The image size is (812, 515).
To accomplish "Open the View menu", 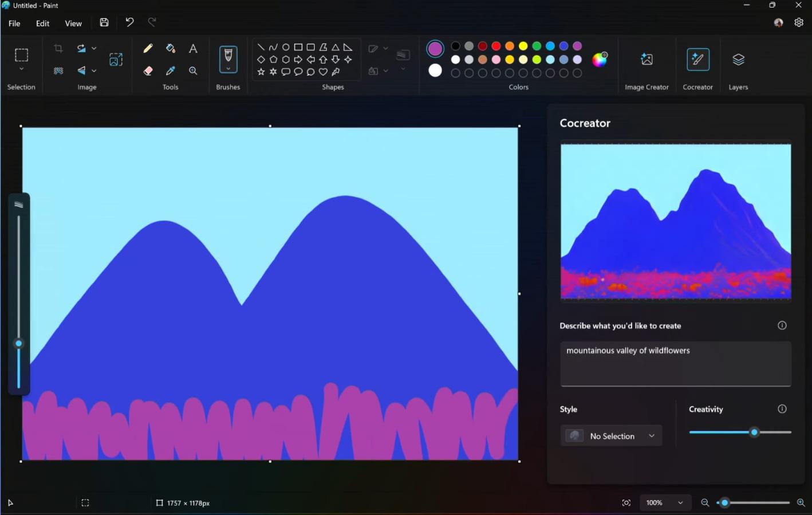I will (x=73, y=23).
